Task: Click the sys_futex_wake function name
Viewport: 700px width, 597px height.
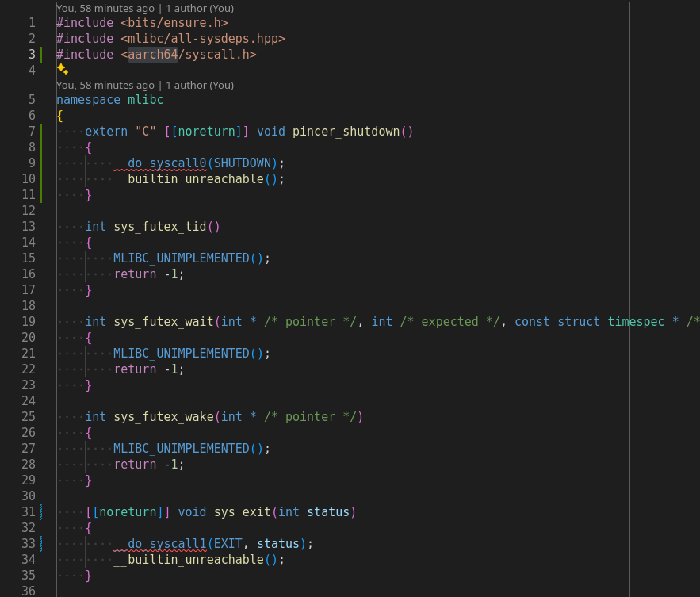Action: pos(164,416)
